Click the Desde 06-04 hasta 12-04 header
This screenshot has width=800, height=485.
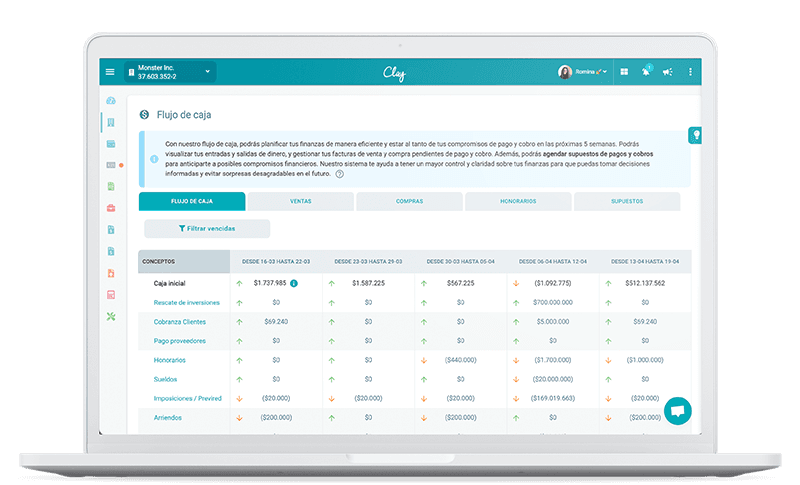click(x=553, y=262)
